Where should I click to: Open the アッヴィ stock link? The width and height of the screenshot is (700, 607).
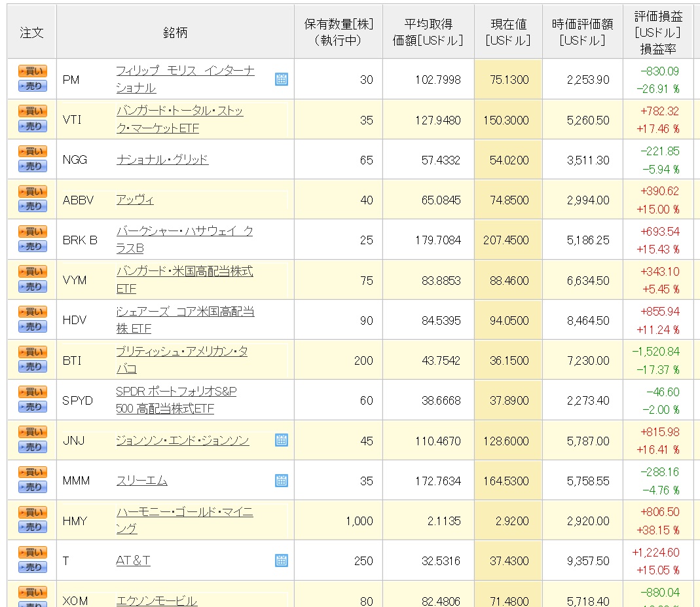pyautogui.click(x=135, y=200)
